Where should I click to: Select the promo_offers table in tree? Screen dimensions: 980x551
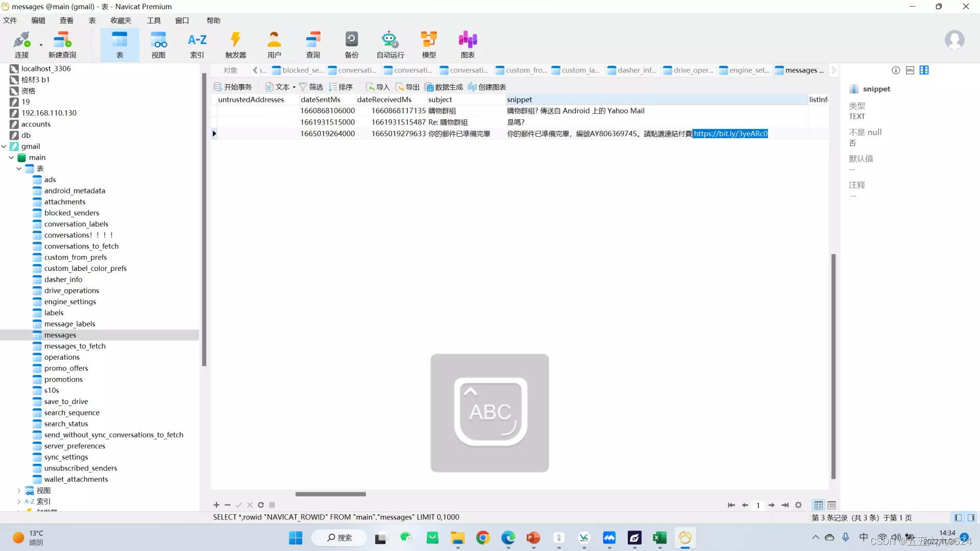pyautogui.click(x=66, y=368)
